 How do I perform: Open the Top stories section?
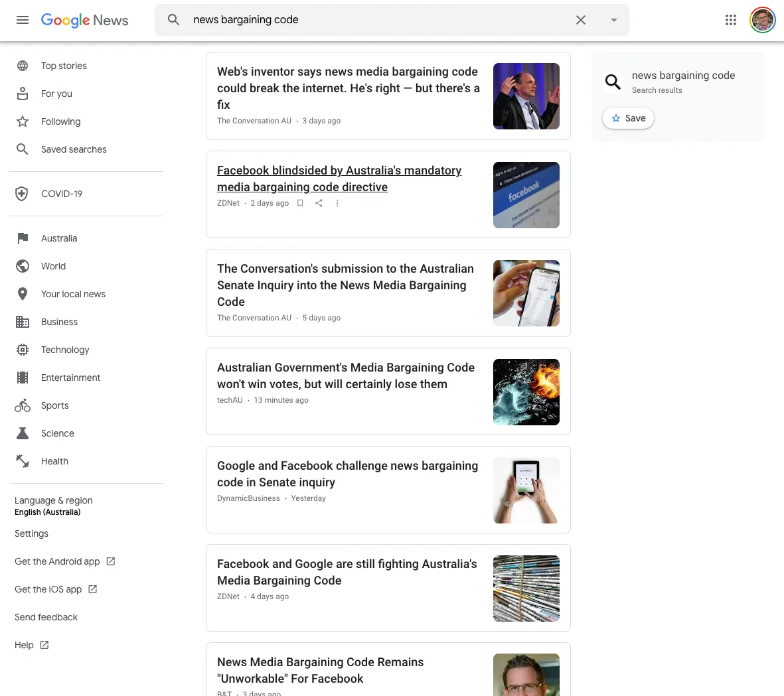pyautogui.click(x=64, y=66)
